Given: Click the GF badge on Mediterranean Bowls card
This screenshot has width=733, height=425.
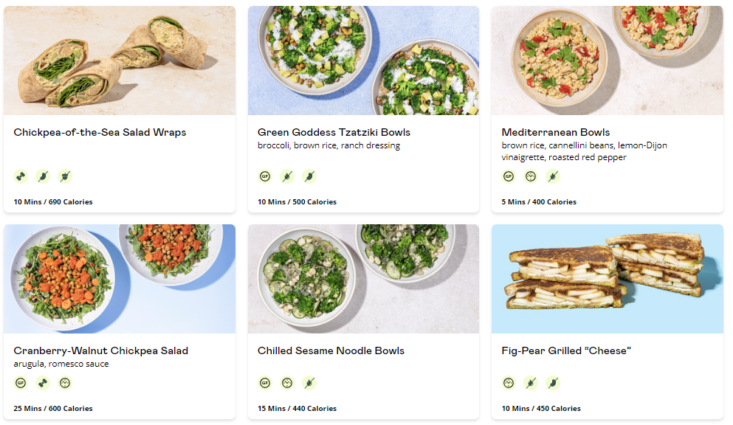Looking at the screenshot, I should (509, 176).
